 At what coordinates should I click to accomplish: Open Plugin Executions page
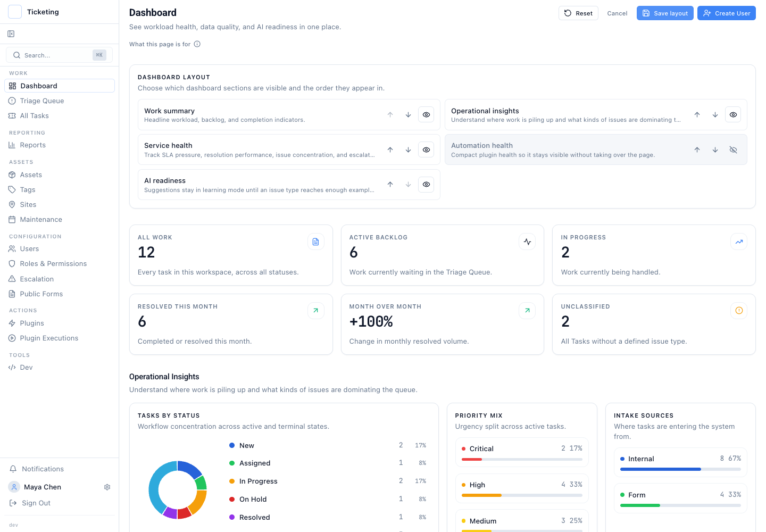60,338
